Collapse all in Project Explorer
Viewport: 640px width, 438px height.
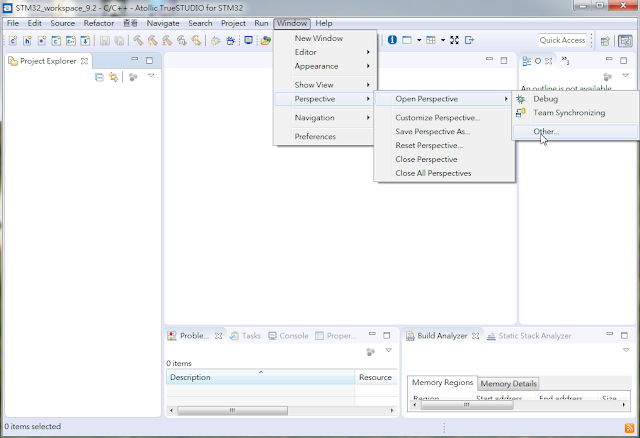(99, 77)
